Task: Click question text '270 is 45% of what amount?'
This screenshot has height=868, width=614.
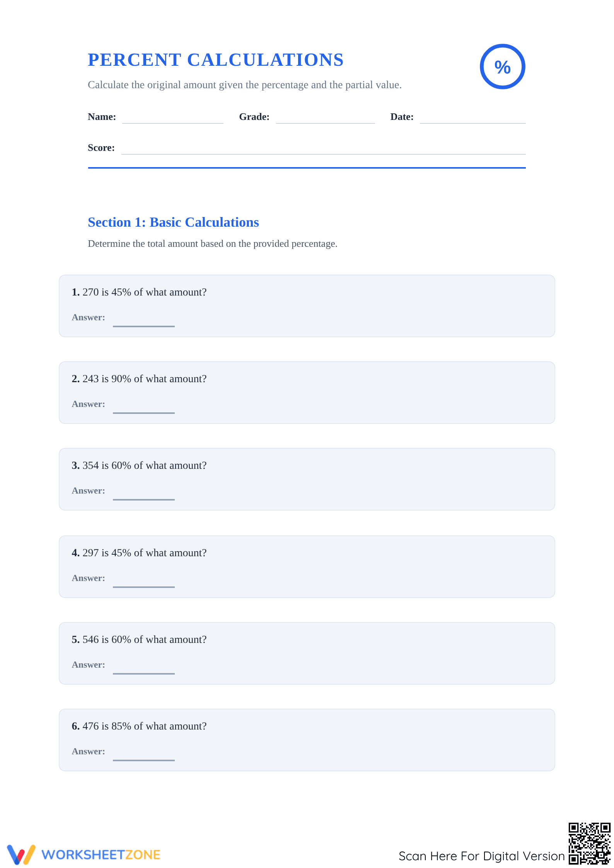Action: [x=145, y=292]
